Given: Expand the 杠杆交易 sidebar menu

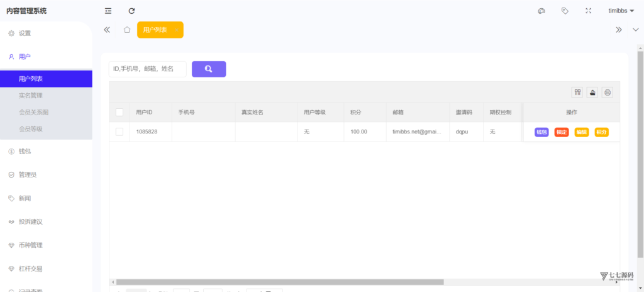Looking at the screenshot, I should click(46, 269).
